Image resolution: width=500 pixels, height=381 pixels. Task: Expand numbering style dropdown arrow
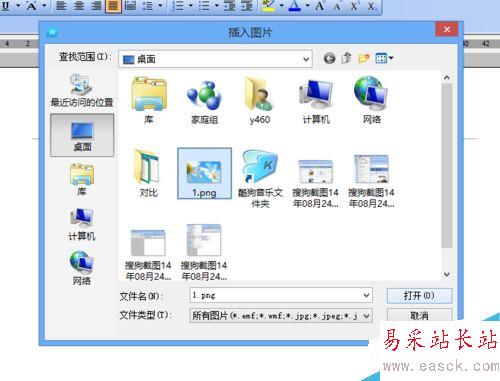191,6
